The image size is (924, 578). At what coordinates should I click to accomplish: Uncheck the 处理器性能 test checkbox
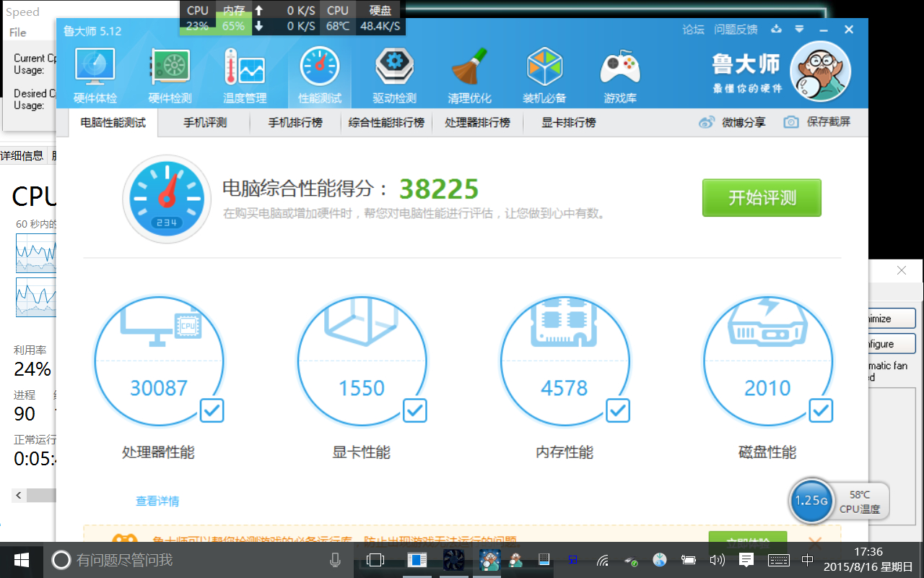pyautogui.click(x=212, y=410)
